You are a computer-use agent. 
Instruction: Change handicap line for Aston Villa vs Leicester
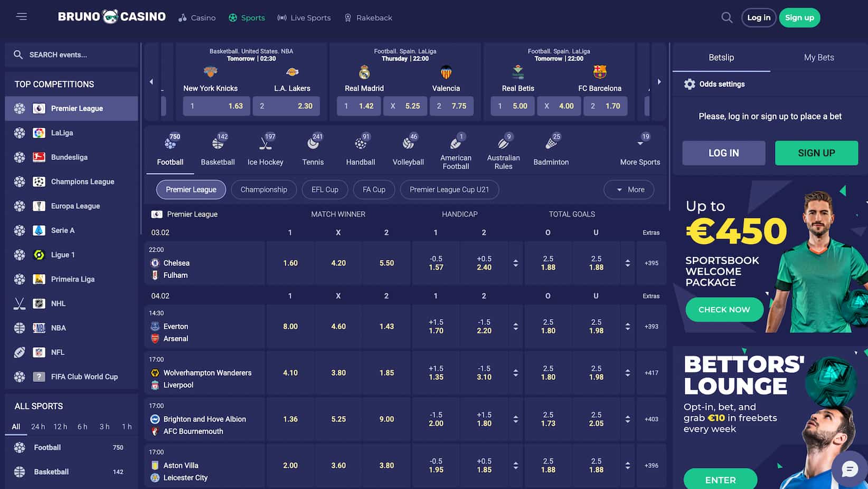516,466
